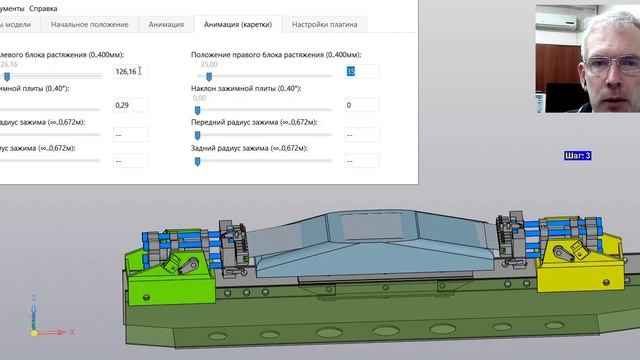Select the Анимация (каретки) tab

(238, 24)
